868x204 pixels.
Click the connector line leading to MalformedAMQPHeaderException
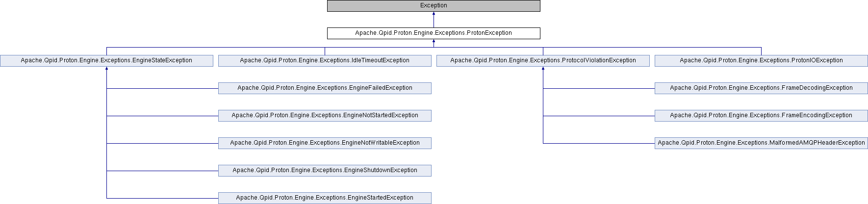(598, 143)
